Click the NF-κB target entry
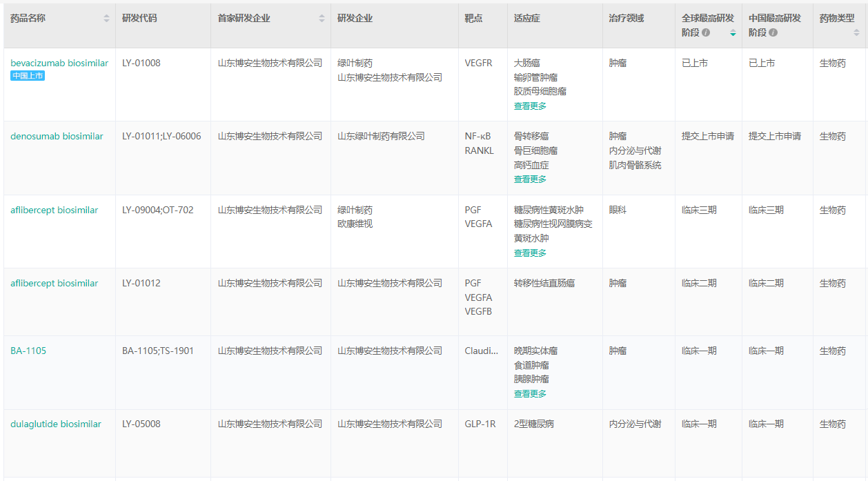Image resolution: width=868 pixels, height=481 pixels. [x=477, y=136]
